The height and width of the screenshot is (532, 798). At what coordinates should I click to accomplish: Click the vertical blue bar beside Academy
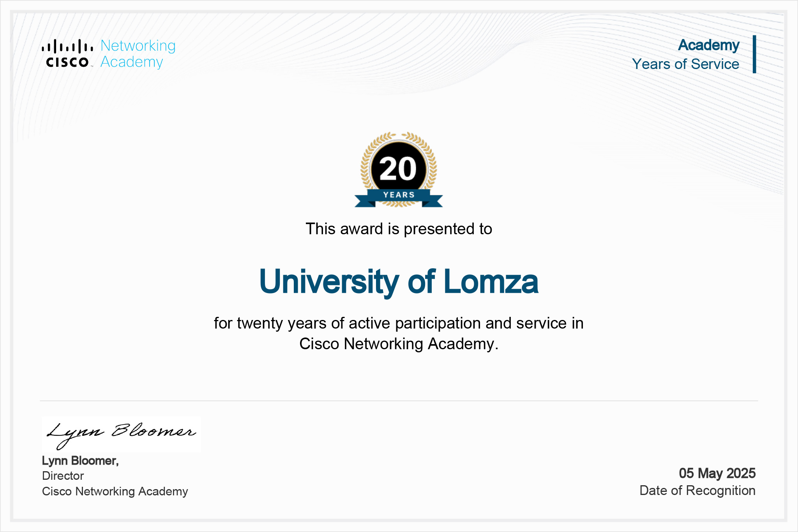[754, 54]
